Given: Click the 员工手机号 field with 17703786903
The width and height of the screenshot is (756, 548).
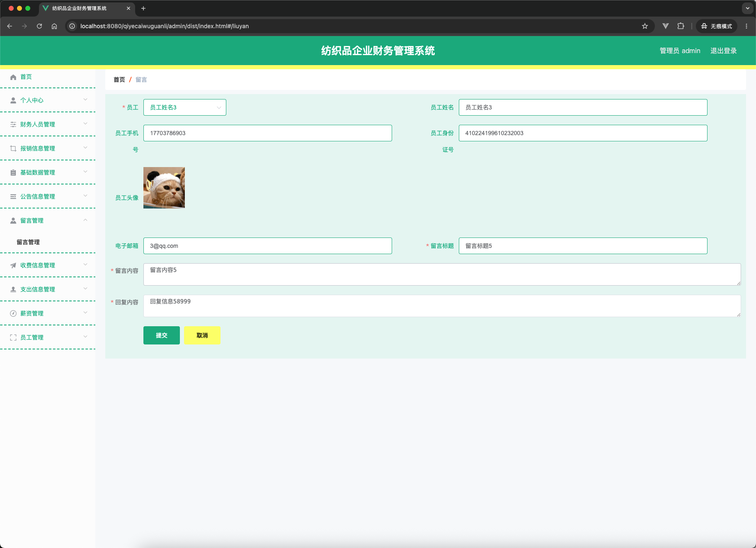Looking at the screenshot, I should pos(268,133).
